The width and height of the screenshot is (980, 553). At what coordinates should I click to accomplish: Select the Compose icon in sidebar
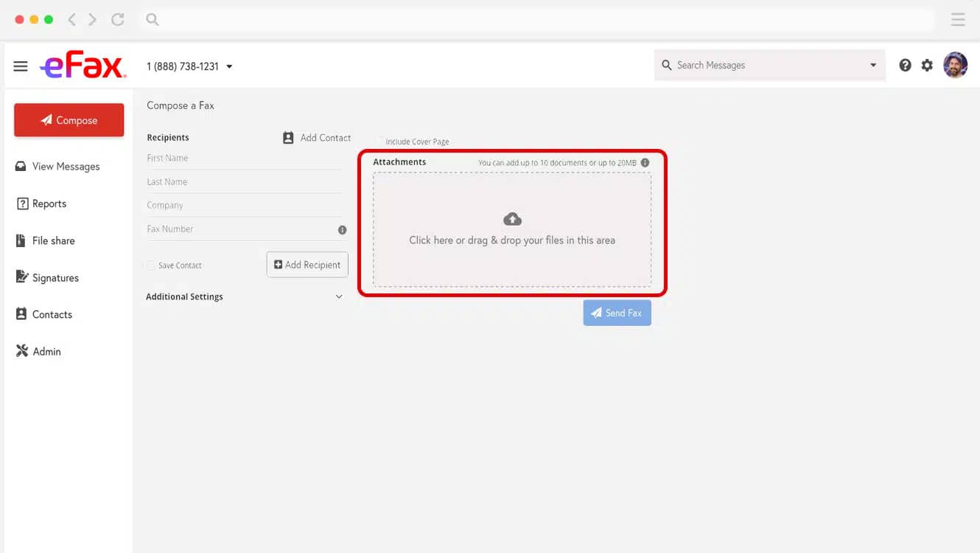[46, 119]
